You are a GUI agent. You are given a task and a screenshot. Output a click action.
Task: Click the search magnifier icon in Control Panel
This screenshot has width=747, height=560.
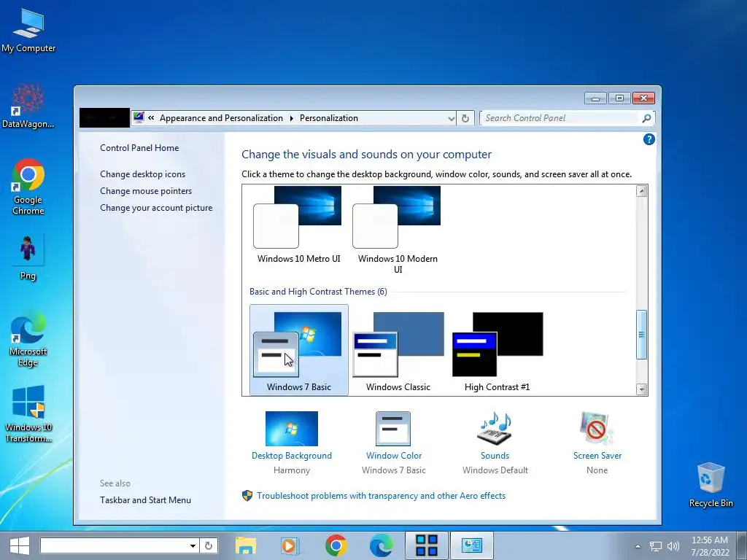click(x=646, y=118)
